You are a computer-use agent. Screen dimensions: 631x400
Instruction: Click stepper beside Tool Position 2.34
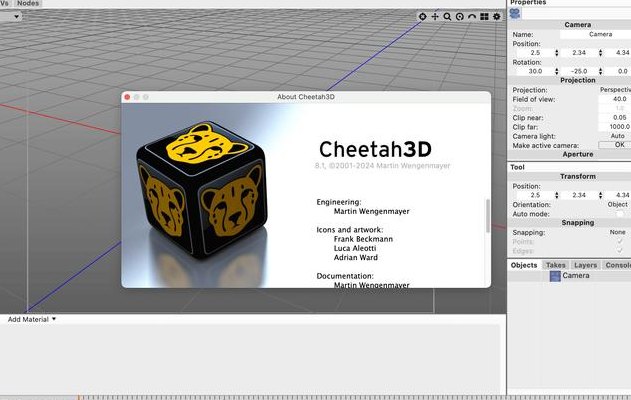click(600, 195)
